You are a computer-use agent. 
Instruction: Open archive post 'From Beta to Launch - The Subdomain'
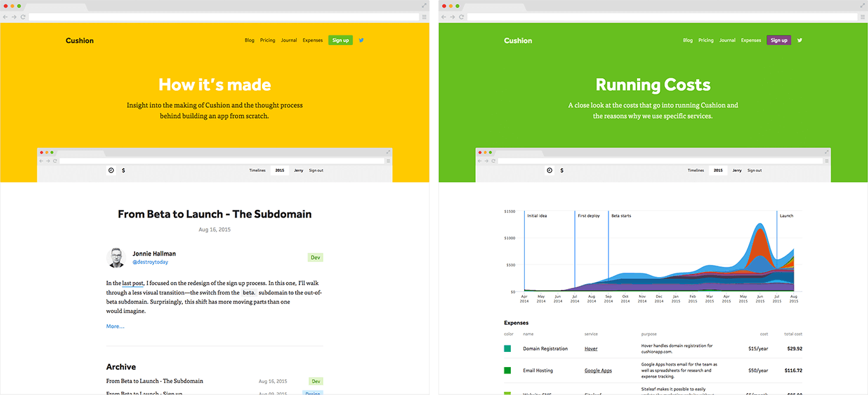coord(155,381)
